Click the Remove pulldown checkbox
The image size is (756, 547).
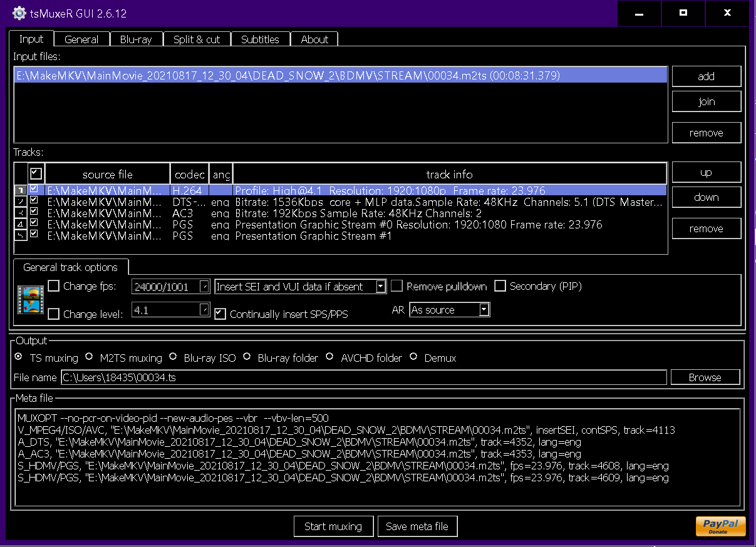tap(396, 286)
